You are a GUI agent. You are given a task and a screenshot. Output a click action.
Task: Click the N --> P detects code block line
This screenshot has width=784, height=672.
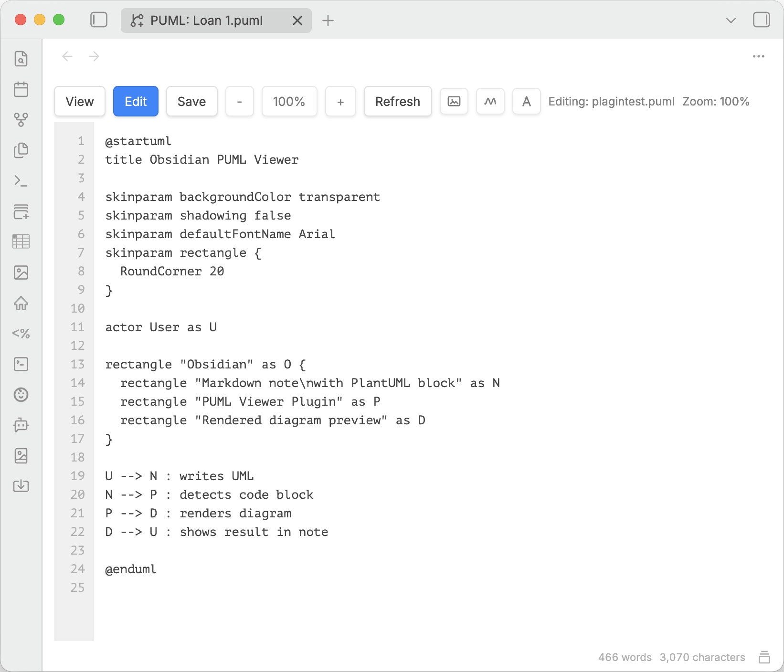point(209,495)
